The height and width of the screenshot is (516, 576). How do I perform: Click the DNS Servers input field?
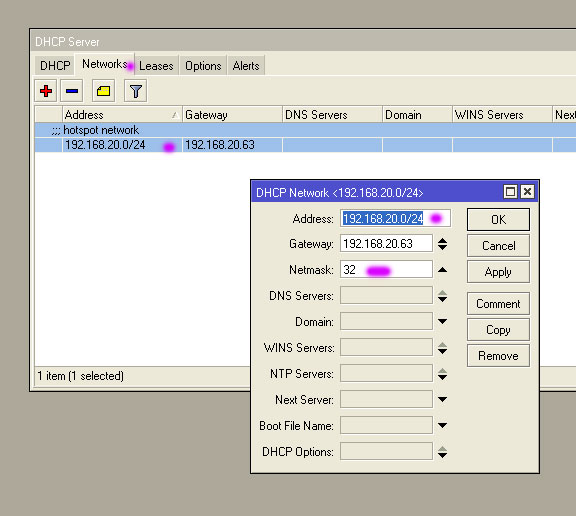(x=386, y=296)
